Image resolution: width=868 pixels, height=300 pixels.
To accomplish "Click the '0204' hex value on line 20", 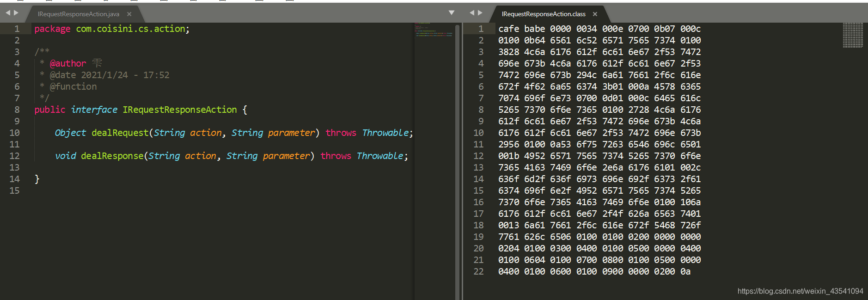I will [508, 248].
